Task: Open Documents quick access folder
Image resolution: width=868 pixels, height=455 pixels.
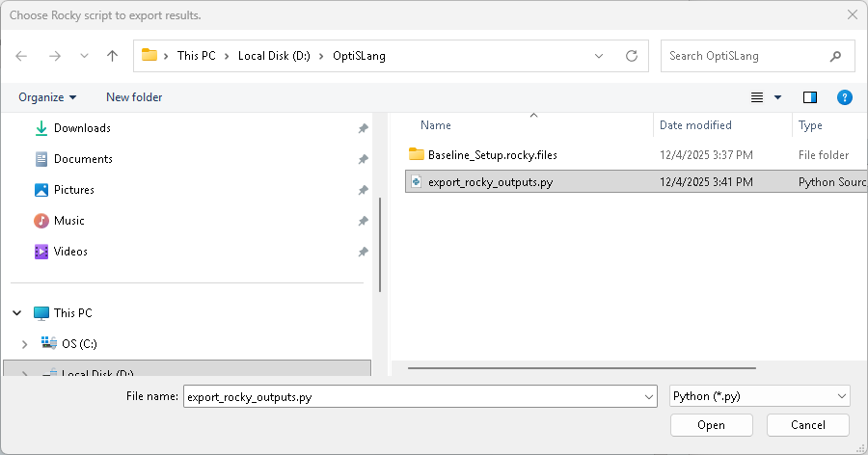Action: point(83,159)
